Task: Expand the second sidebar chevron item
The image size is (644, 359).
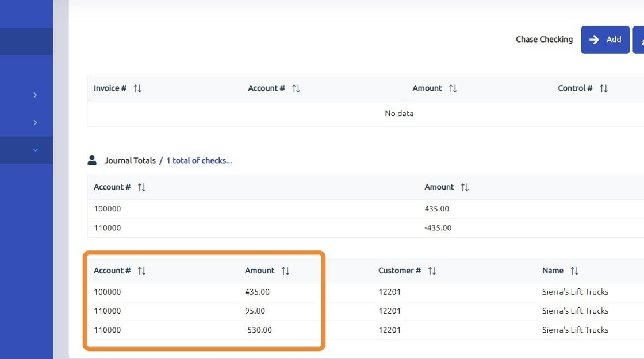Action: pos(35,122)
